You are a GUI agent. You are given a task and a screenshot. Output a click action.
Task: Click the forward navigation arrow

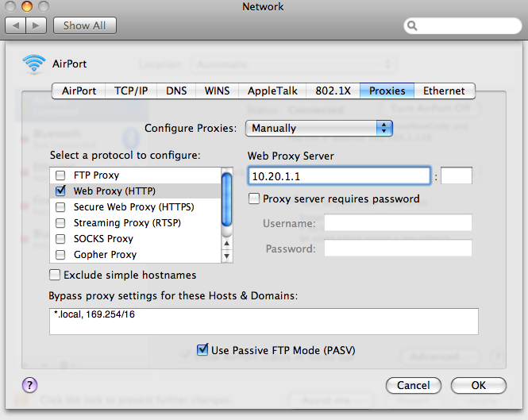click(37, 25)
